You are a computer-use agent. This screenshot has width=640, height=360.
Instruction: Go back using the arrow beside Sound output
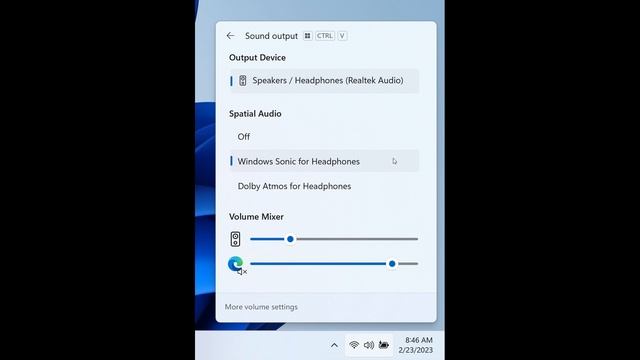[230, 36]
